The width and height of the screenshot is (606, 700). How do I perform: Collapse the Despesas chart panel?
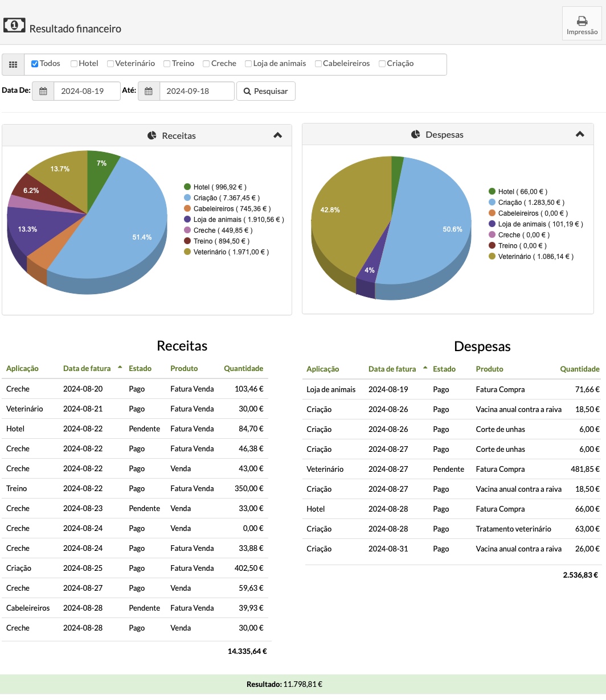580,134
